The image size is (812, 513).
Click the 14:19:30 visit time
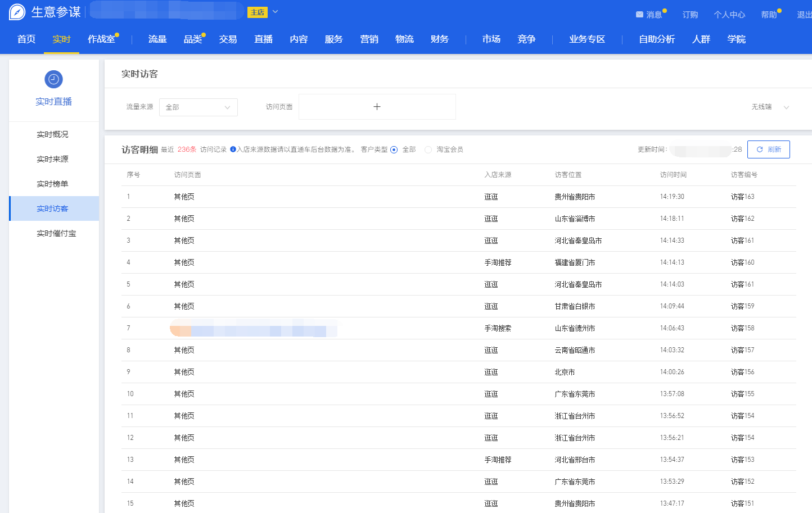672,197
